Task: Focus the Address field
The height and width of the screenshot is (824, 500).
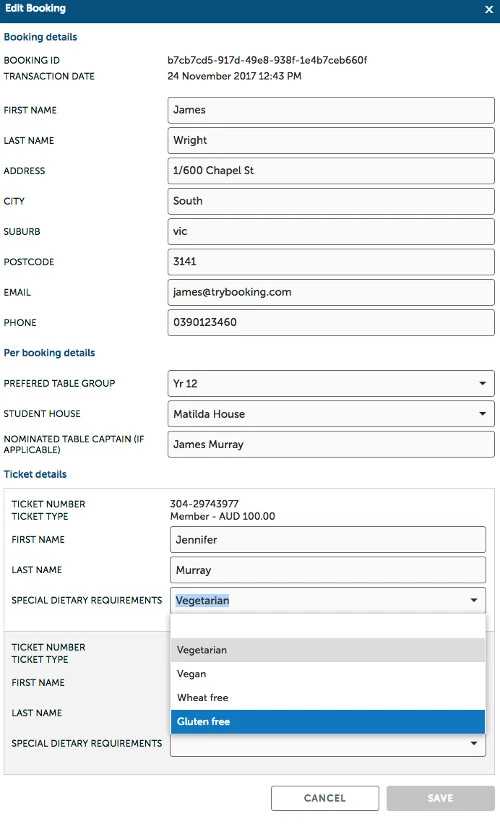Action: click(x=331, y=170)
